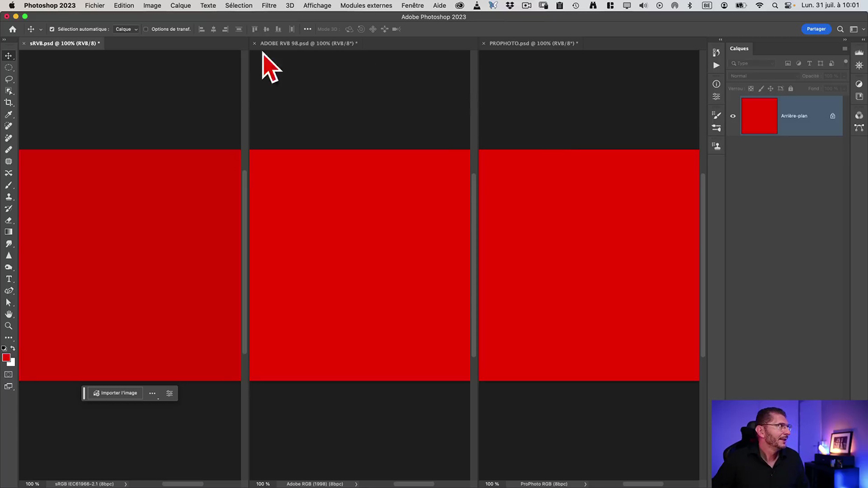This screenshot has height=488, width=868.
Task: Expand the sRGB status bar info arrow
Action: tap(126, 484)
